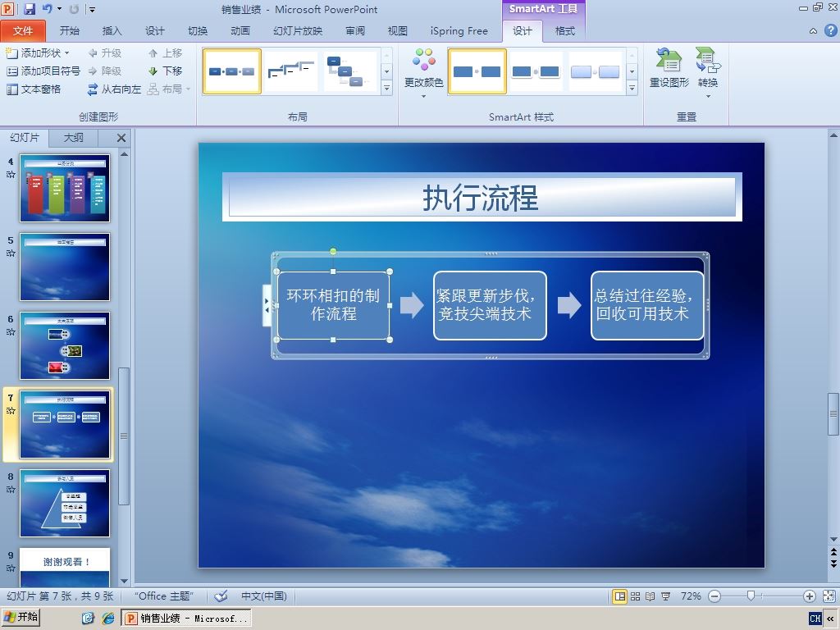Click the 中文(中国) language indicator
The width and height of the screenshot is (840, 630).
click(263, 596)
